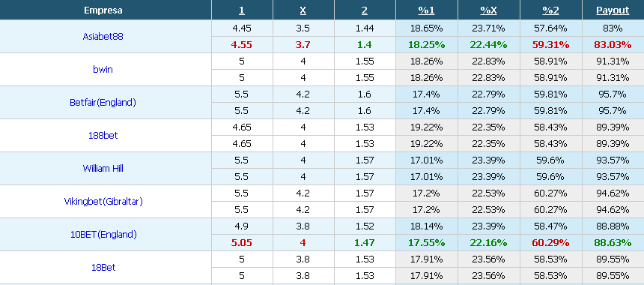This screenshot has height=285, width=644.
Task: Select Asiabet88 red 4.55 odds cell
Action: [x=242, y=45]
